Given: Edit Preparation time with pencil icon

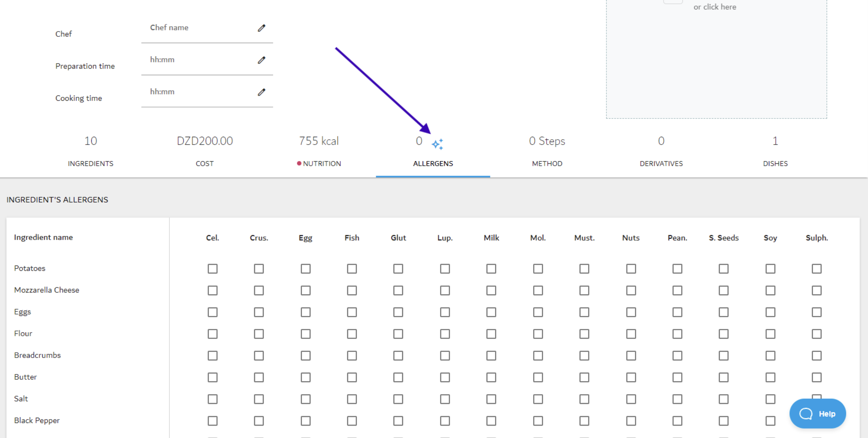Looking at the screenshot, I should click(x=261, y=60).
